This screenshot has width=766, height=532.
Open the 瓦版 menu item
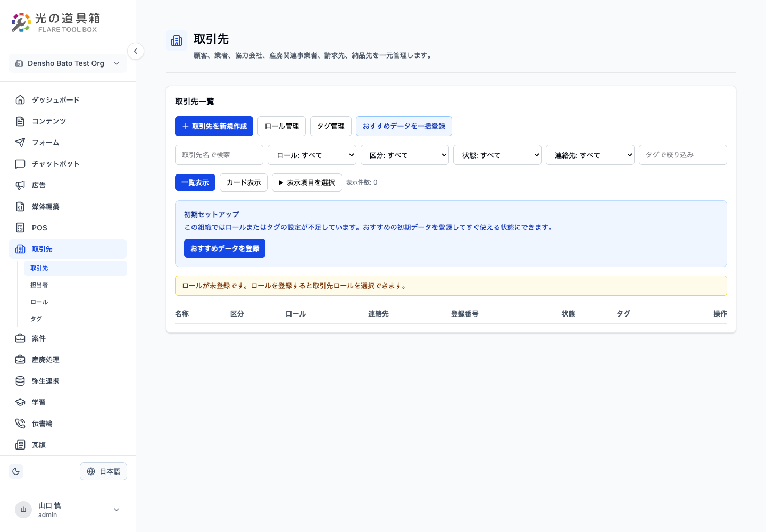click(68, 445)
